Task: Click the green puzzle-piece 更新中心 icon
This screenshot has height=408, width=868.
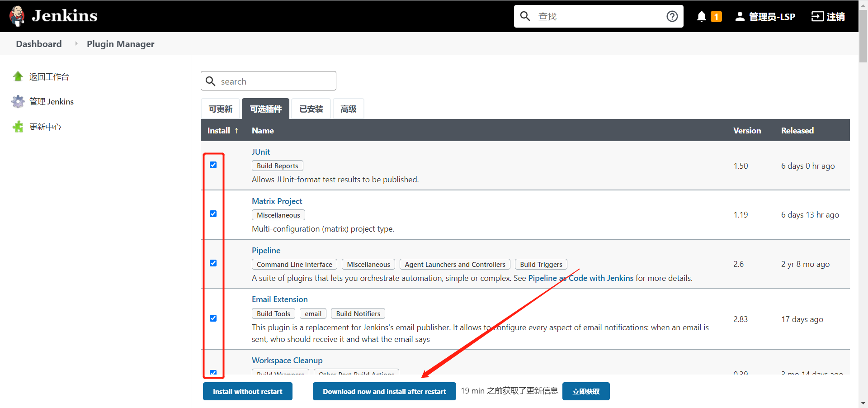Action: (18, 127)
